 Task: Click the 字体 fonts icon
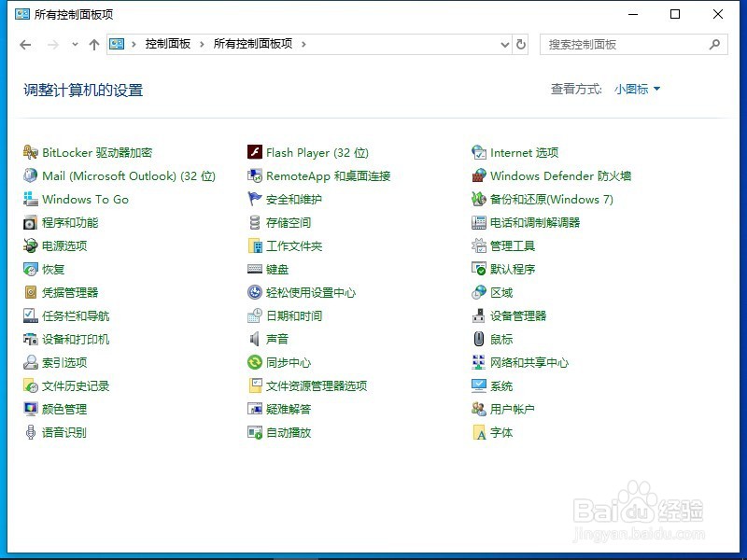pyautogui.click(x=479, y=432)
